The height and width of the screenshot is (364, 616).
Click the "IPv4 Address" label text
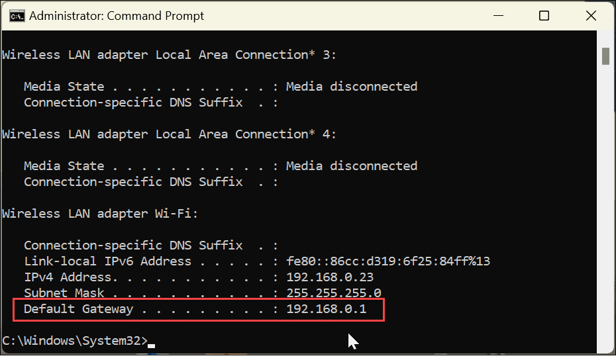(68, 277)
